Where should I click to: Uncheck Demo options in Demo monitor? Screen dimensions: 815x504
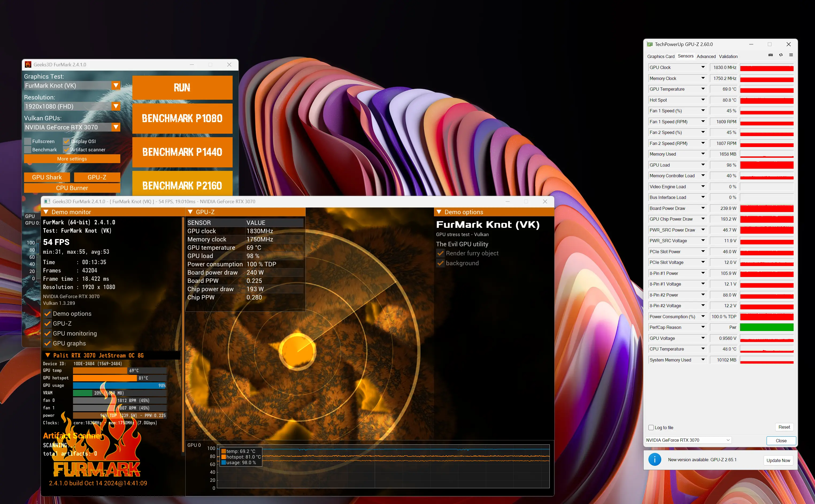pyautogui.click(x=48, y=314)
